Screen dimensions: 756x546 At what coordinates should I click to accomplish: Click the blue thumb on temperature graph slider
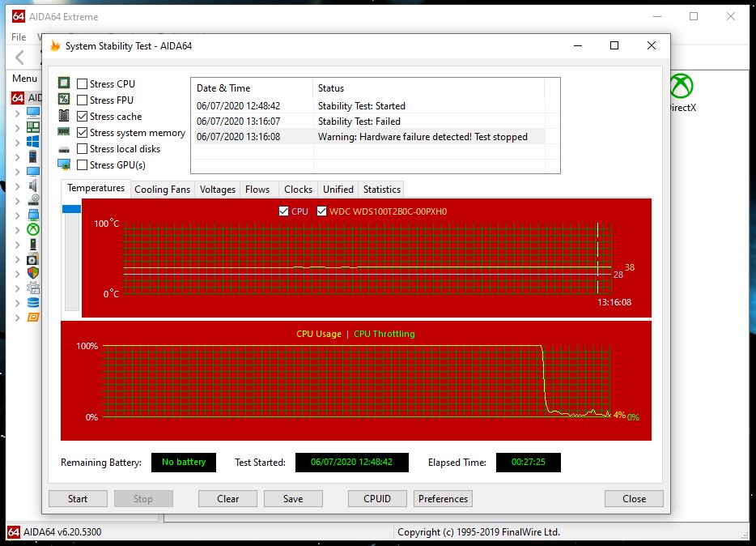(71, 208)
